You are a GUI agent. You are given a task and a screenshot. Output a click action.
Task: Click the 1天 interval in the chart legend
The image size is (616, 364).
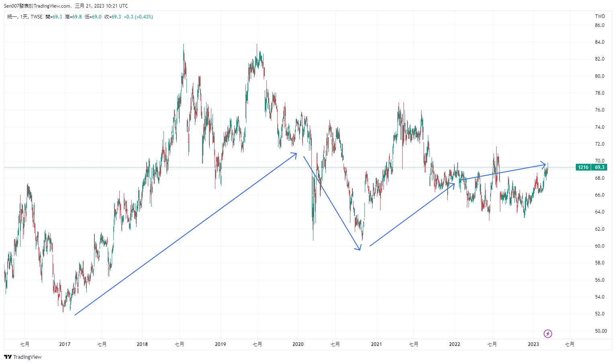point(24,17)
